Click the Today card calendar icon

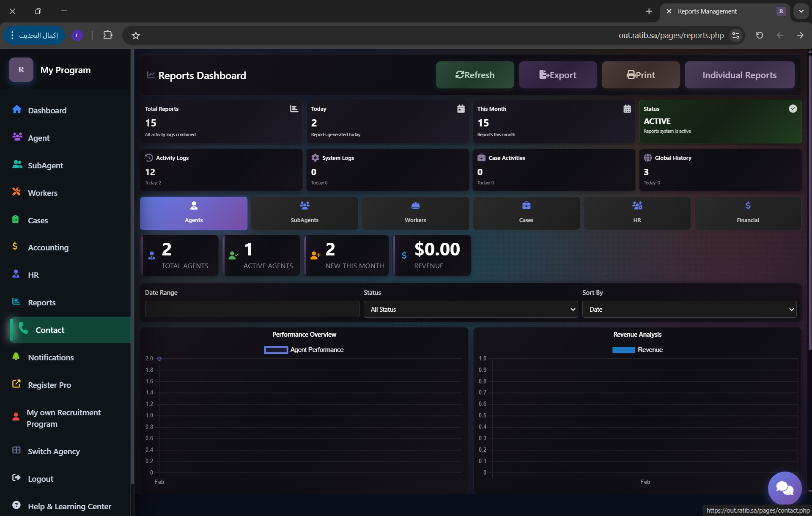tap(461, 109)
